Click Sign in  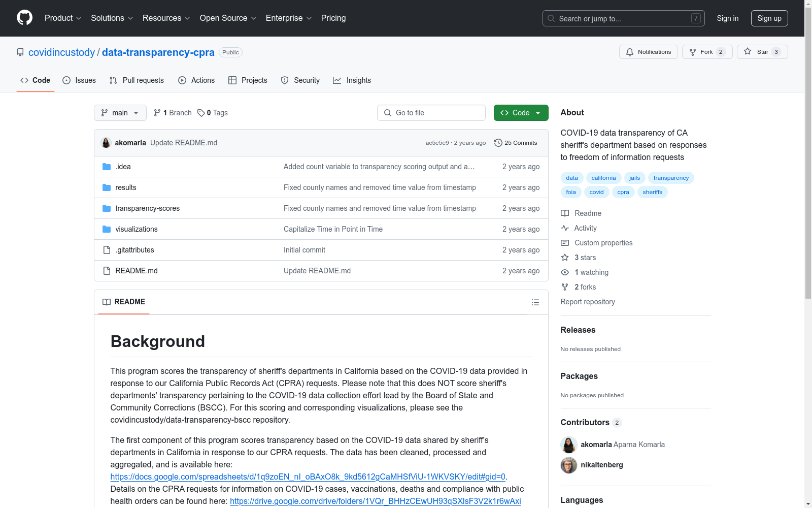[x=728, y=18]
